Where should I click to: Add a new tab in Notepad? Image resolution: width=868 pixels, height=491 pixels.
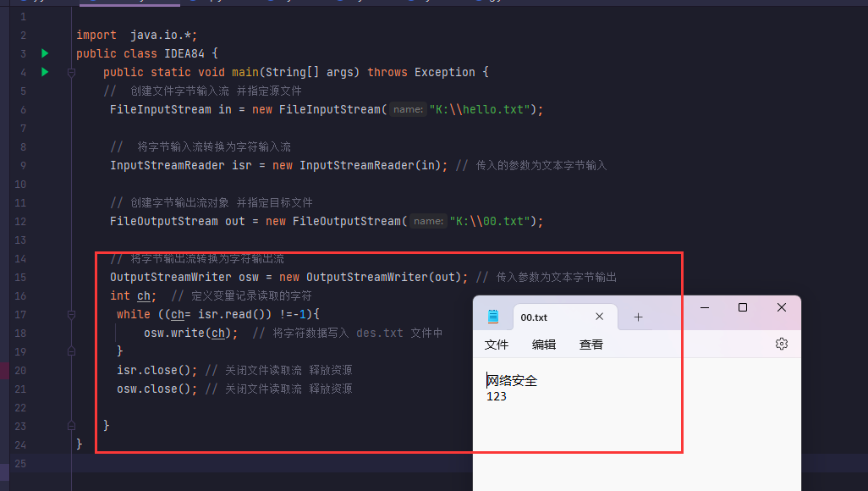coord(638,317)
